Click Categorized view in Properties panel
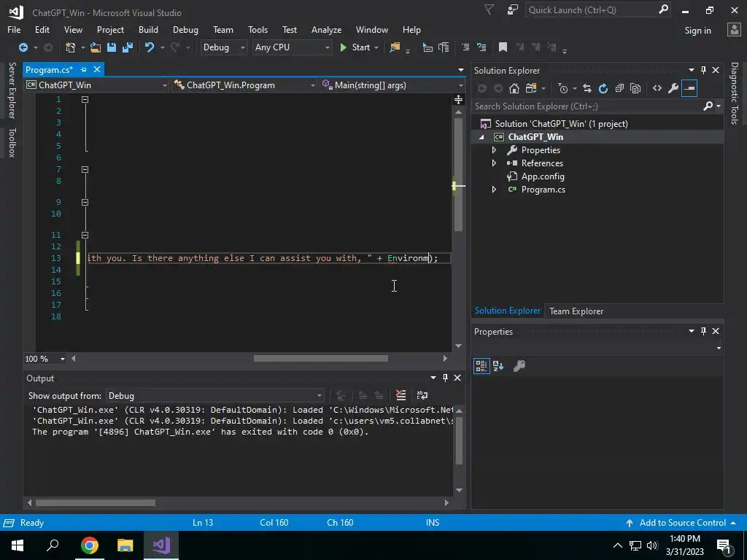 point(481,366)
